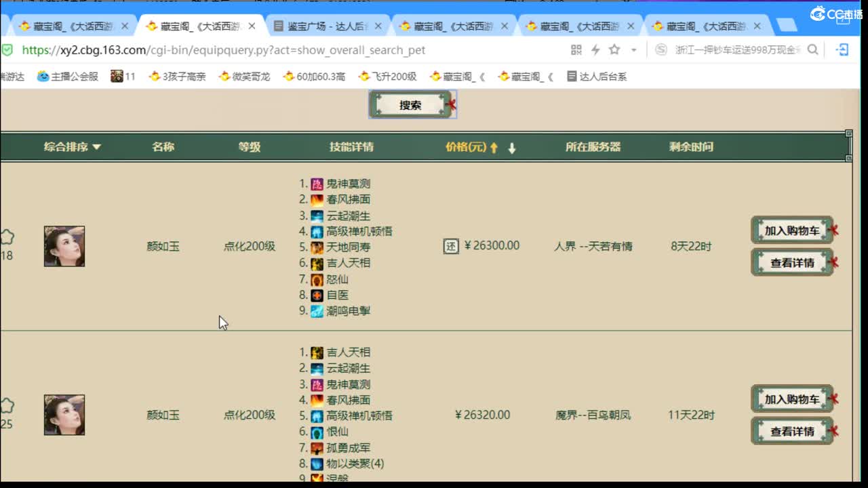Click the 剩余时间 column header

click(691, 146)
